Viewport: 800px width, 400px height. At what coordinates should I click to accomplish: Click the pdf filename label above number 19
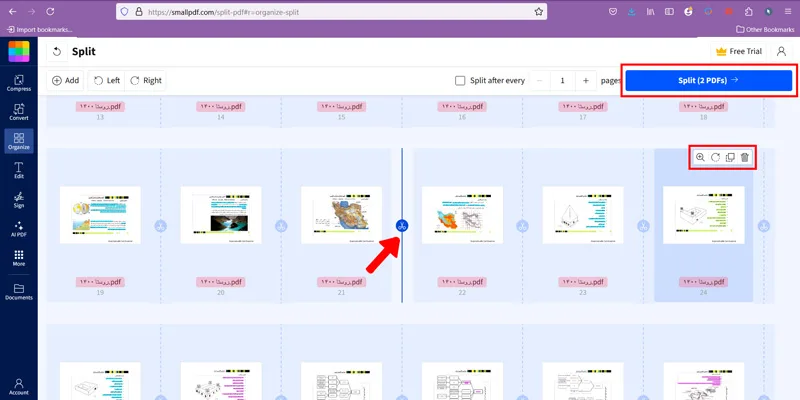(101, 282)
